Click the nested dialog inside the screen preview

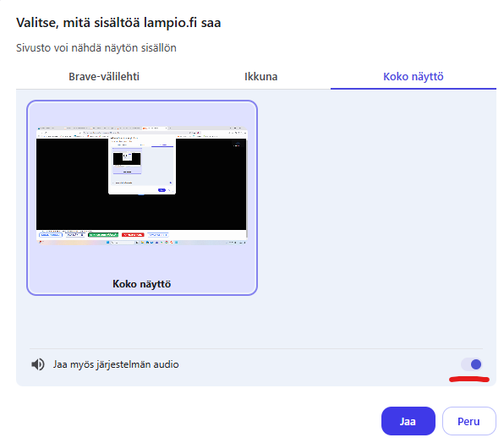coord(142,165)
